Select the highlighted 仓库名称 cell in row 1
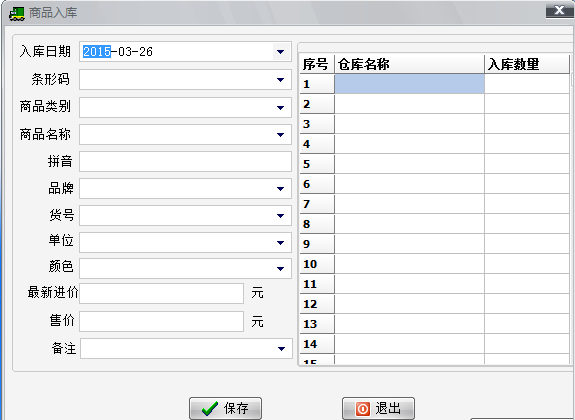The width and height of the screenshot is (575, 420). (409, 84)
